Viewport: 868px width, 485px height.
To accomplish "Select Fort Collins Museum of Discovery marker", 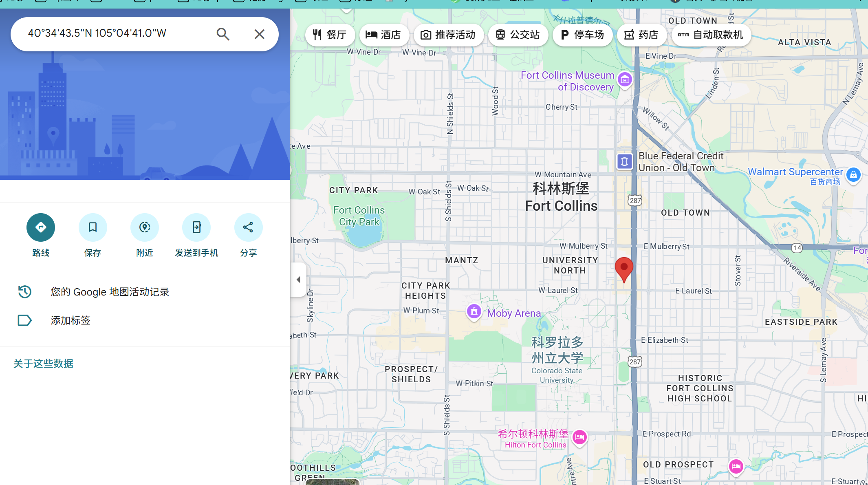I will [625, 80].
